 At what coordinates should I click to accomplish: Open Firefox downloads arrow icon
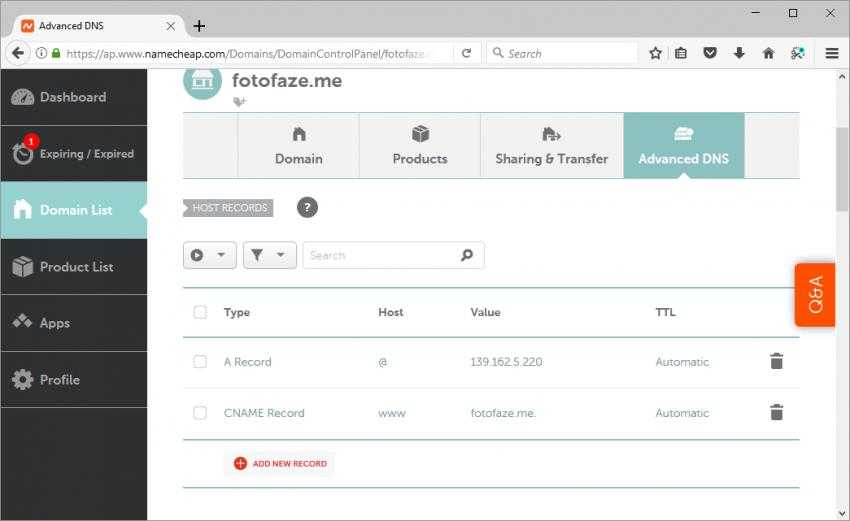739,53
